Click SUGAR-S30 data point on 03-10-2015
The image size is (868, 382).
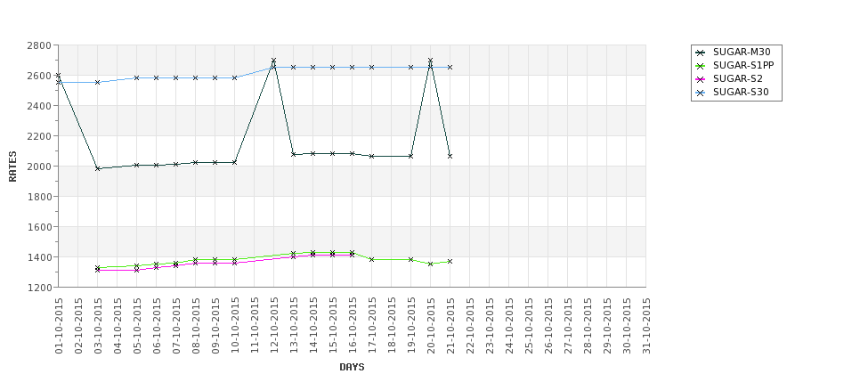[97, 82]
